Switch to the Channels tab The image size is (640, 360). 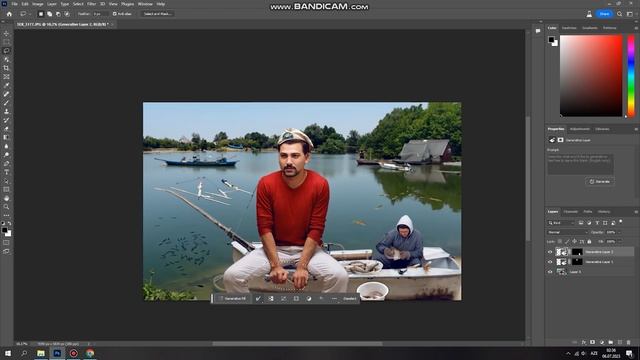pyautogui.click(x=570, y=212)
